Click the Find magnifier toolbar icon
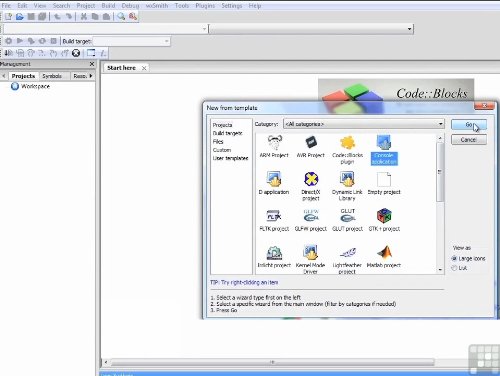The height and width of the screenshot is (376, 500). click(121, 16)
